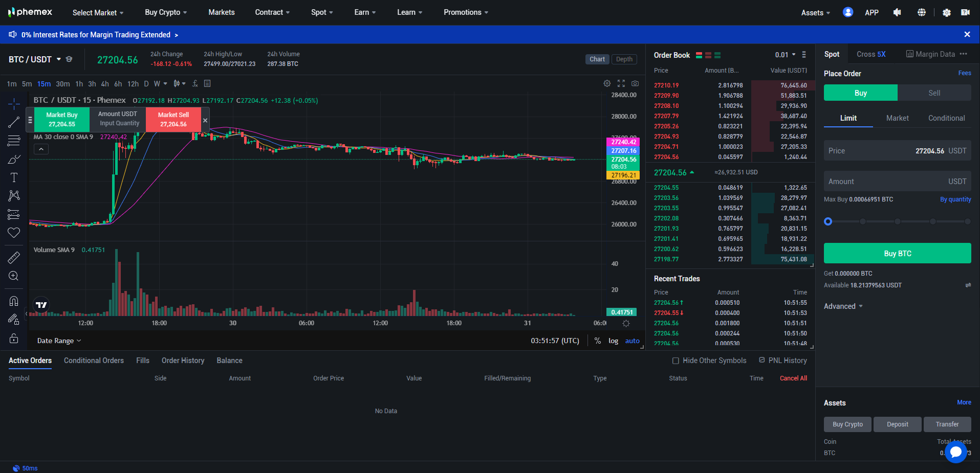Click the order amount percentage slider handle

(828, 221)
